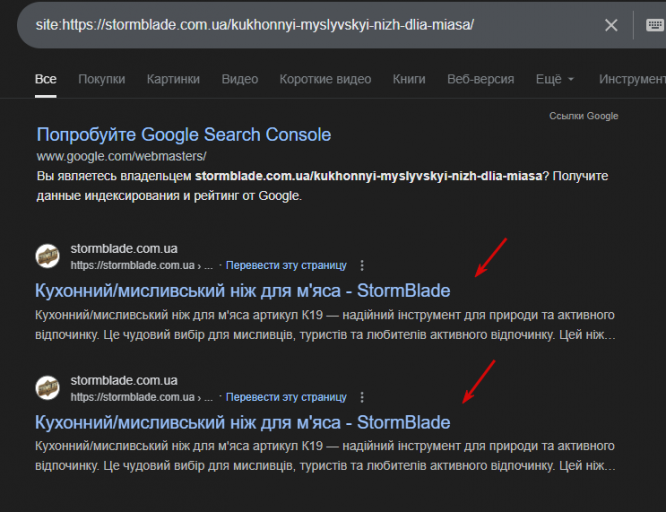This screenshot has height=512, width=666.
Task: Select the Все tab
Action: coord(45,79)
